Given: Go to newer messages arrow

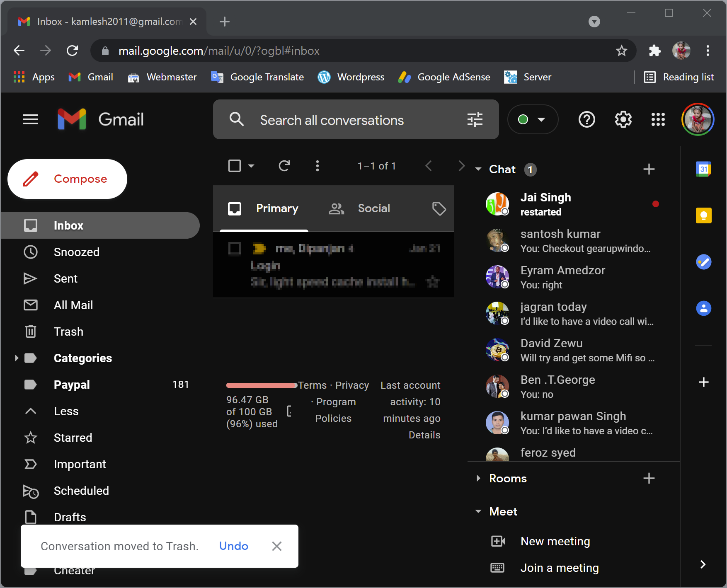Looking at the screenshot, I should 429,166.
